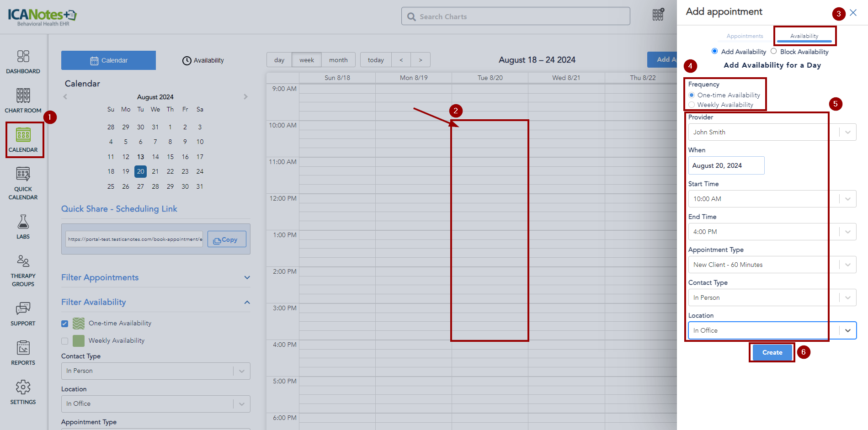Switch calendar to month view

coord(338,60)
